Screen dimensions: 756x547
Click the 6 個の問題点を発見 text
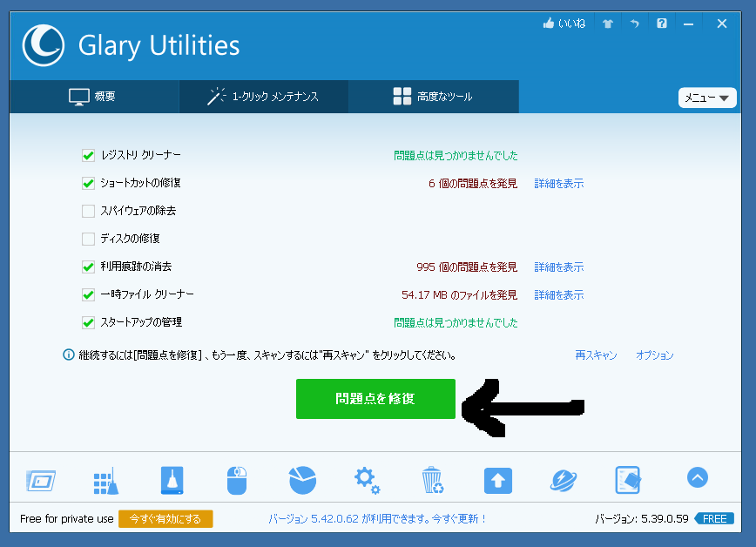point(473,184)
